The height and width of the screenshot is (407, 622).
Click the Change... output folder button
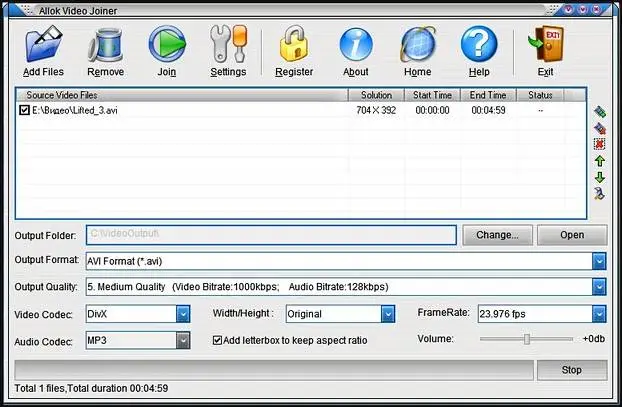(497, 235)
